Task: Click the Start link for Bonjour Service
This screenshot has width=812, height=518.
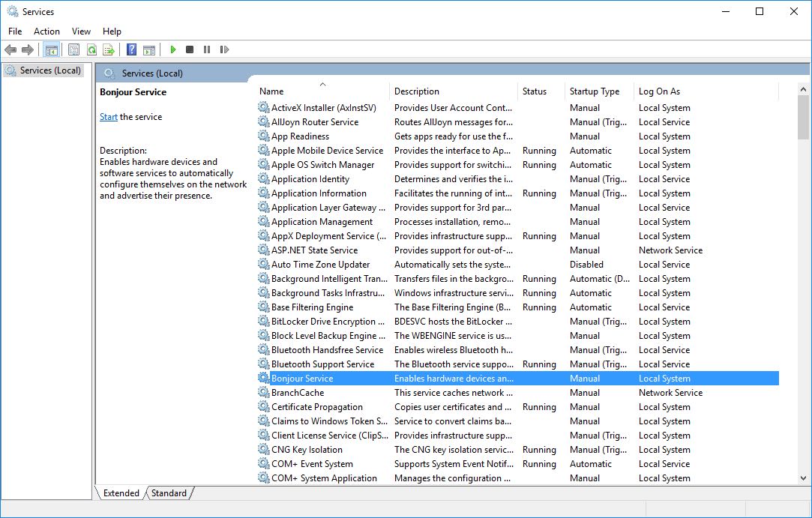Action: pyautogui.click(x=109, y=117)
